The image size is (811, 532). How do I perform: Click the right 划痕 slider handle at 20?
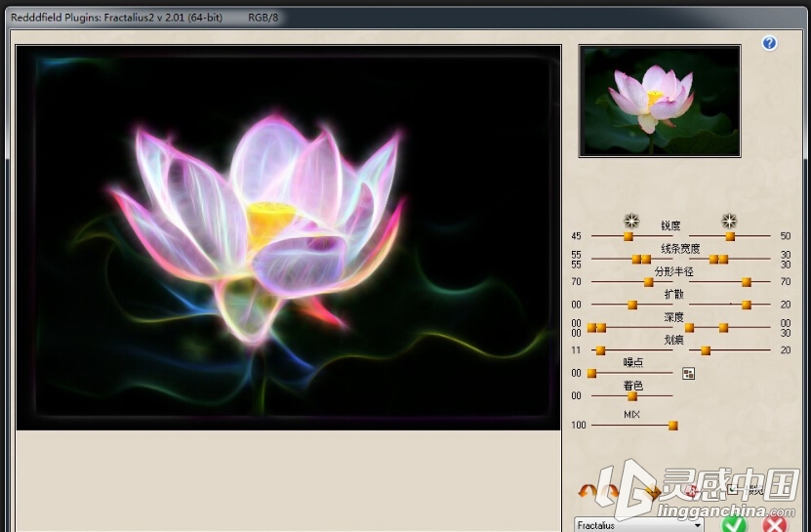[x=706, y=350]
